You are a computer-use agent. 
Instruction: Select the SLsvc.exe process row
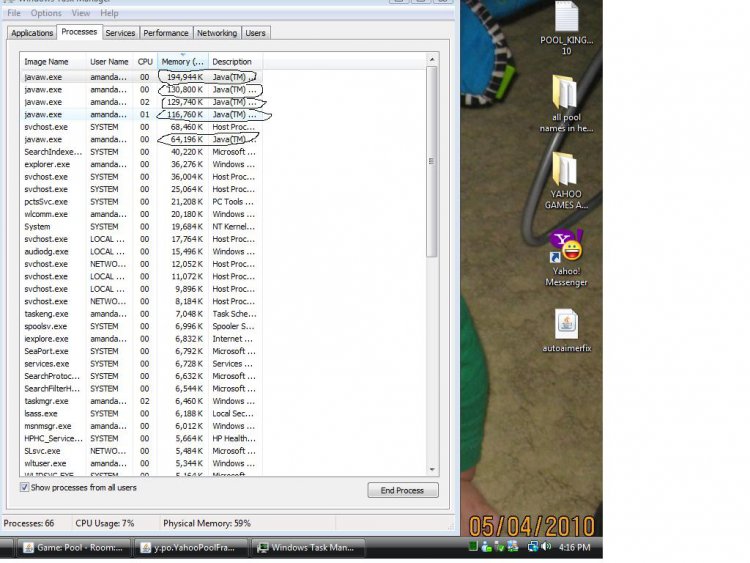(142, 451)
